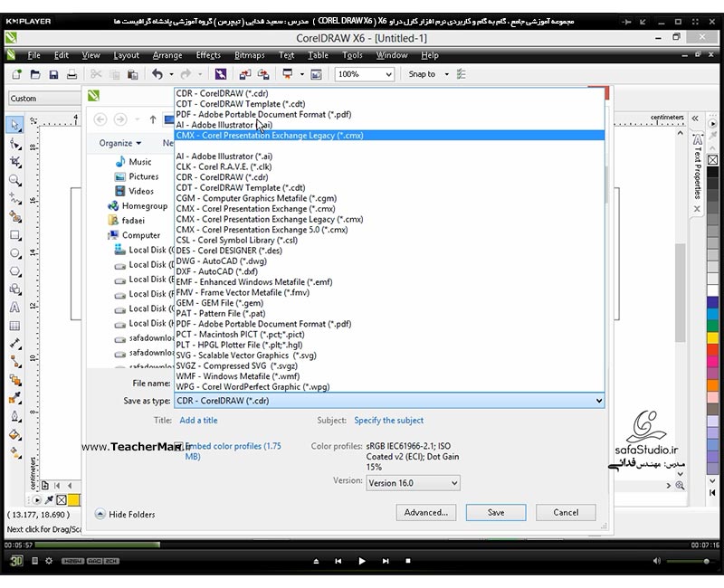Screen dimensions: 724x588
Task: Click Specify the subject link
Action: point(389,421)
